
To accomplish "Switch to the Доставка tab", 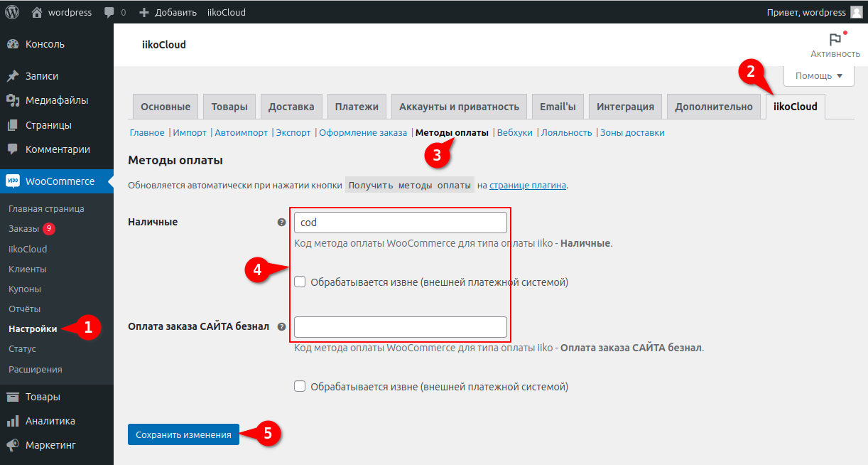I will [291, 107].
